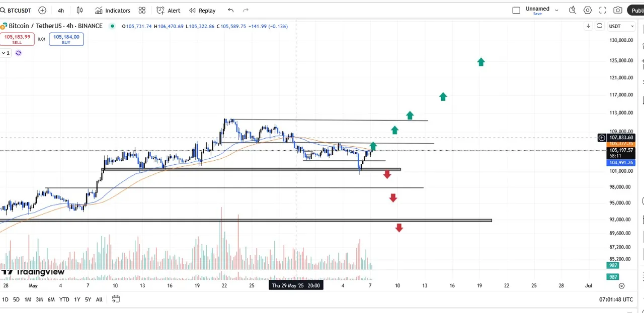Open the quick search lightning icon

(572, 10)
